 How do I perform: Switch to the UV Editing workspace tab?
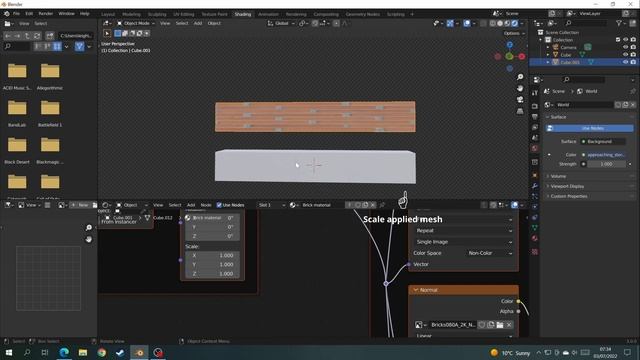pyautogui.click(x=184, y=14)
